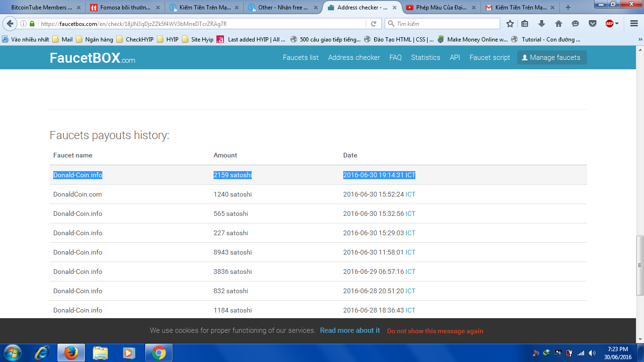Screen dimensions: 644x362
Task: Open the Windows Start menu
Action: point(12,353)
